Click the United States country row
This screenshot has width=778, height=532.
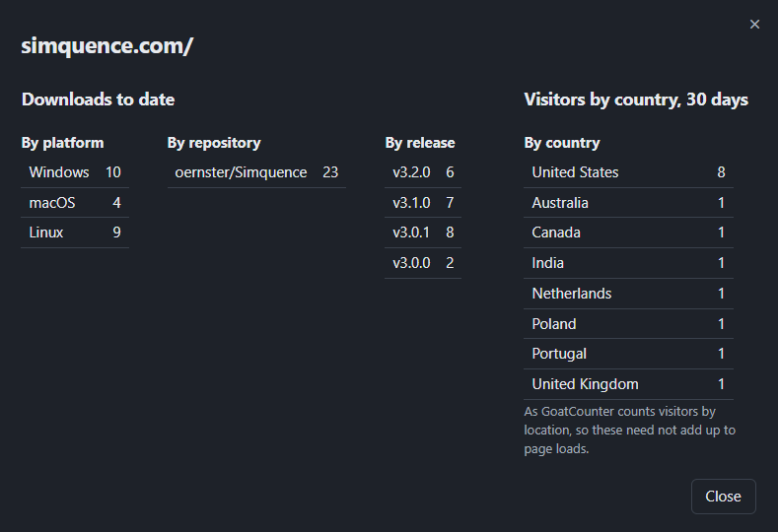click(x=629, y=172)
